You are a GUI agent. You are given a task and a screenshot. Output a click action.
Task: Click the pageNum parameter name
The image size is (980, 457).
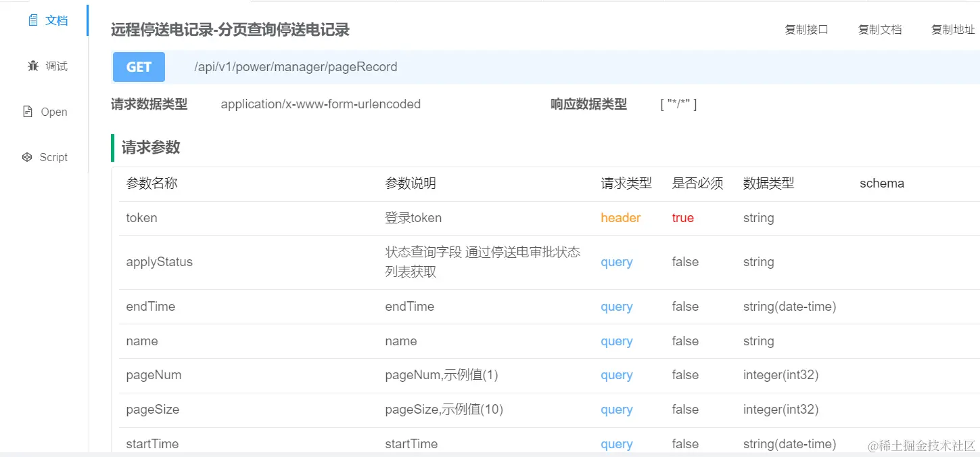(x=154, y=375)
